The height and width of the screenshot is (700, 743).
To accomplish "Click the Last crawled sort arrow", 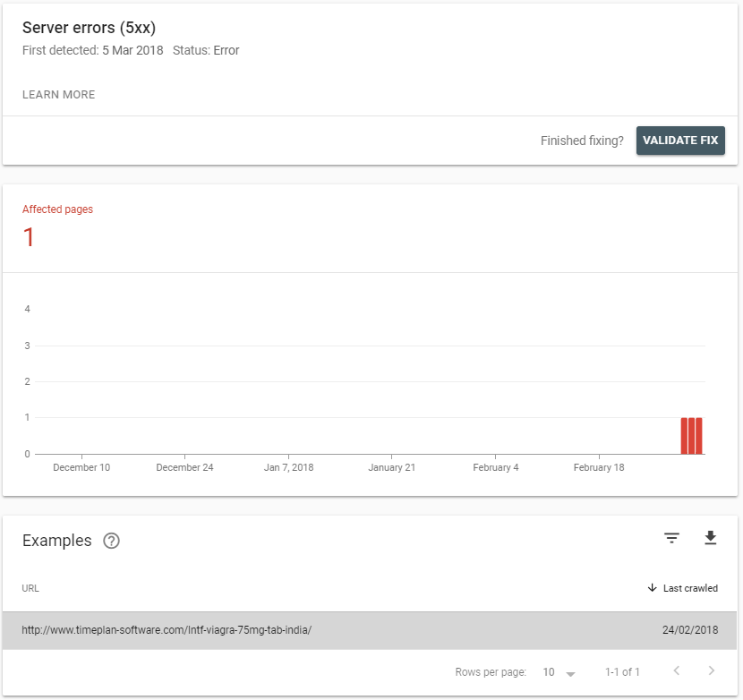I will click(652, 588).
